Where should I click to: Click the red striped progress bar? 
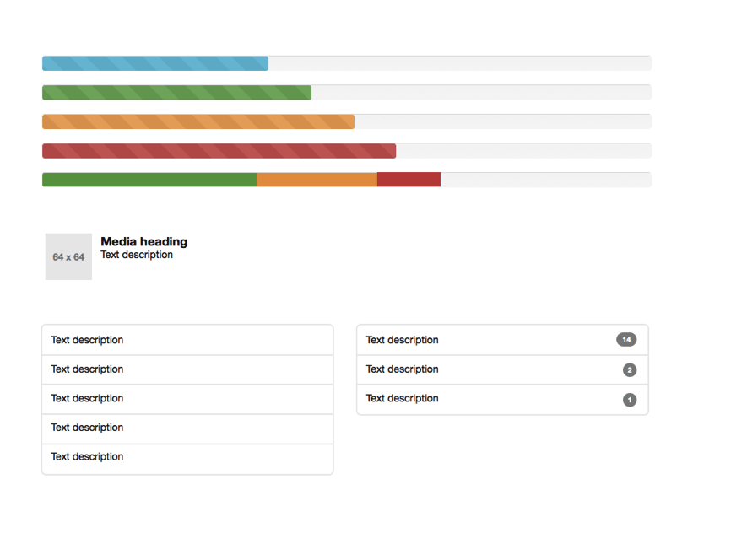coord(219,150)
